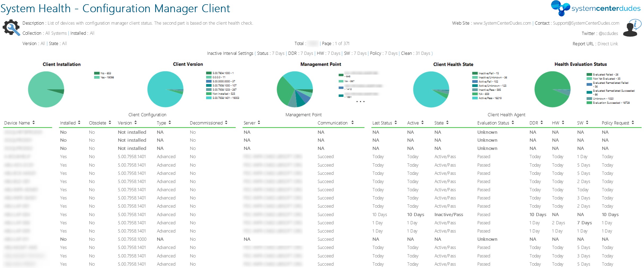This screenshot has width=644, height=268.
Task: Click the 'Page : 1 of 371' text
Action: (336, 43)
